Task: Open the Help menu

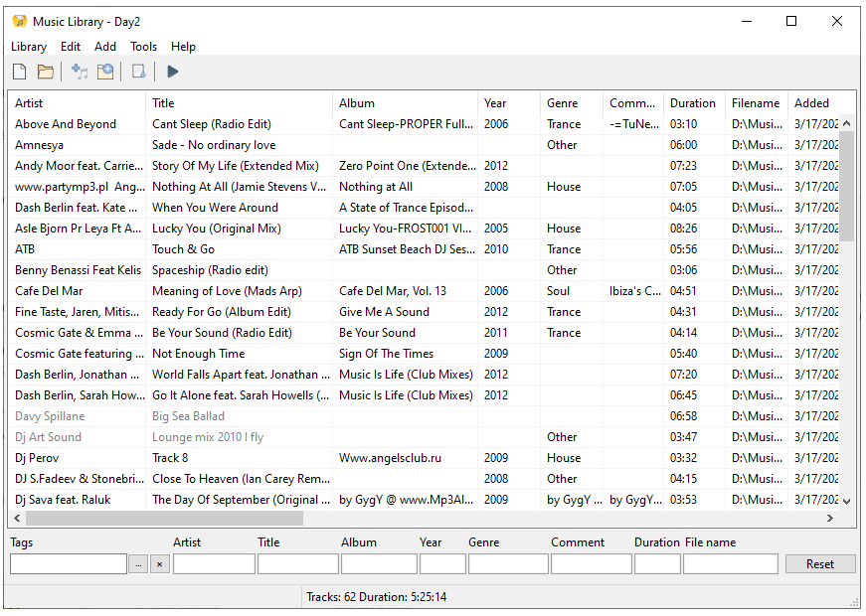Action: pyautogui.click(x=183, y=47)
